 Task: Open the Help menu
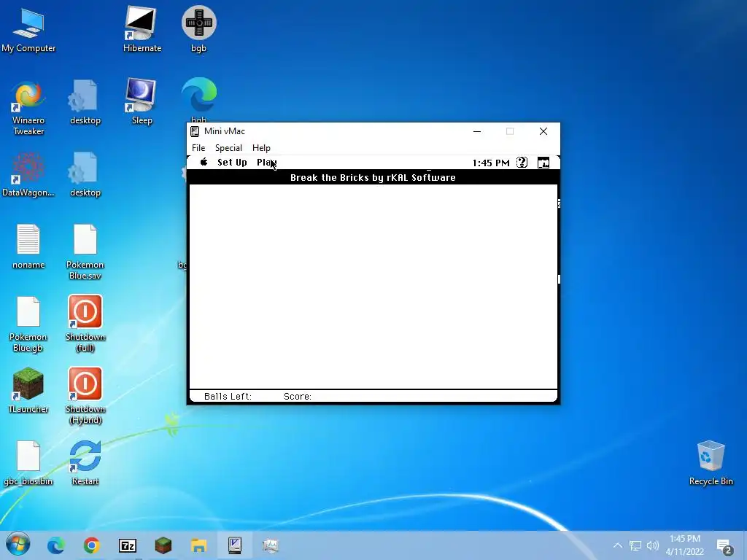261,147
